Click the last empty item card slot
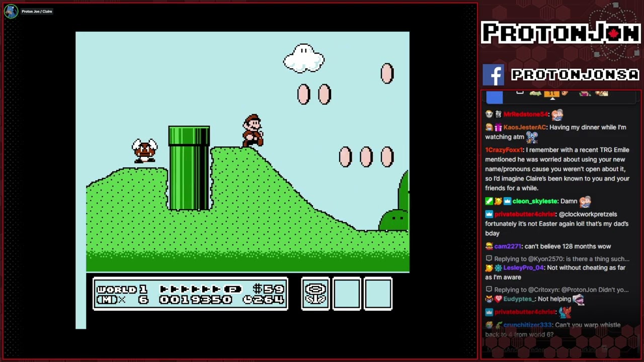 (x=378, y=294)
